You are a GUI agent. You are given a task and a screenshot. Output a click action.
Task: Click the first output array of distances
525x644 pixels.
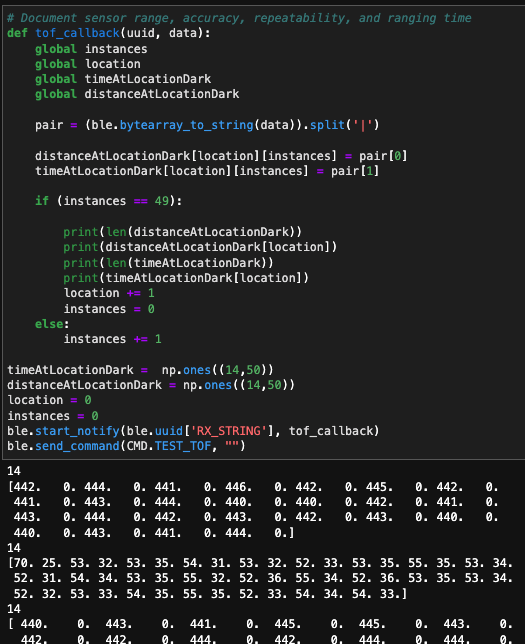[x=253, y=510]
